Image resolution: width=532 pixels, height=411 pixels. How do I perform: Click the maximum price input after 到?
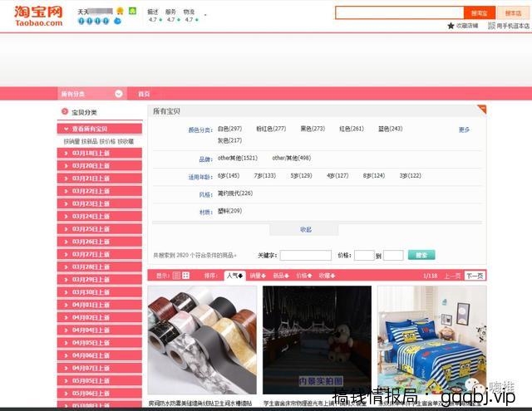click(393, 255)
